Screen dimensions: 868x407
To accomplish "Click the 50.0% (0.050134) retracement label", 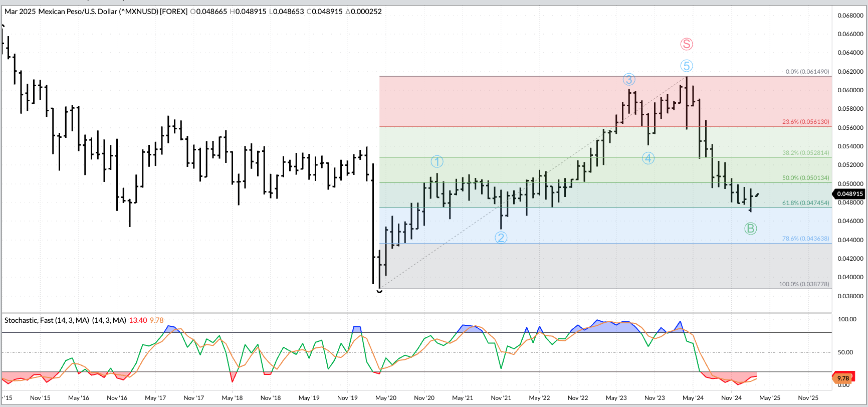I will click(x=805, y=178).
